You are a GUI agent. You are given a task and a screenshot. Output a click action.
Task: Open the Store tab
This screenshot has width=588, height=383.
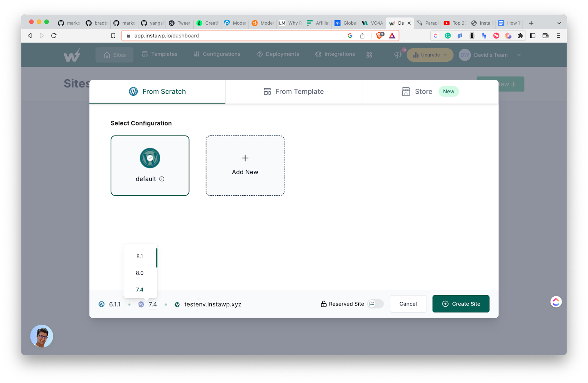click(430, 92)
